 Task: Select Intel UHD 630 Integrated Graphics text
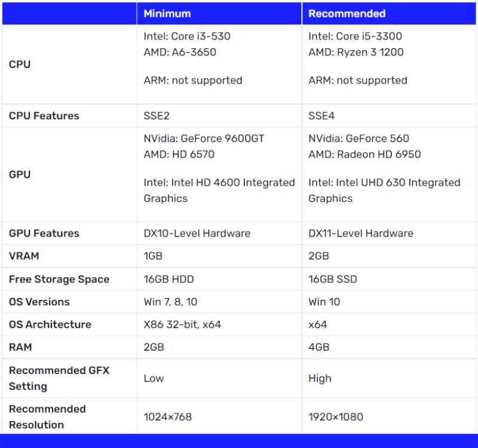pyautogui.click(x=384, y=191)
